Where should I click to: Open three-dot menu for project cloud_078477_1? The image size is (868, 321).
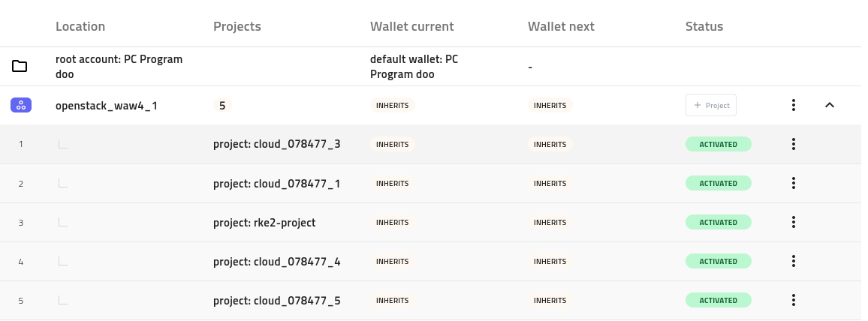tap(793, 184)
